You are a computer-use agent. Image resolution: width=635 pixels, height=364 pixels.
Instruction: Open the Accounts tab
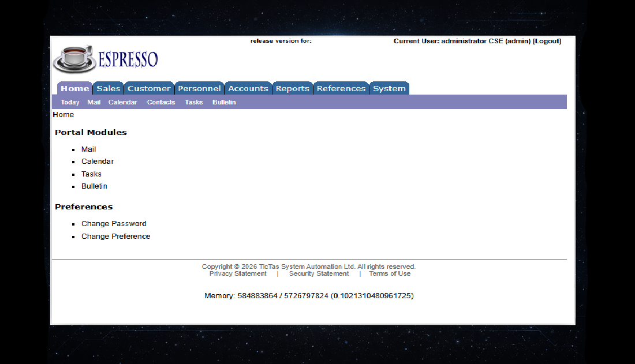point(248,88)
